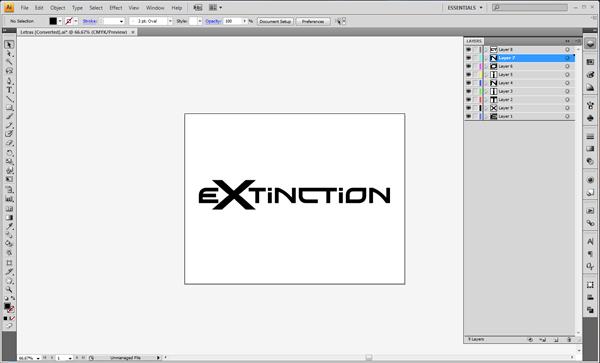
Task: Pick the Eyedropper tool
Action: pyautogui.click(x=9, y=226)
